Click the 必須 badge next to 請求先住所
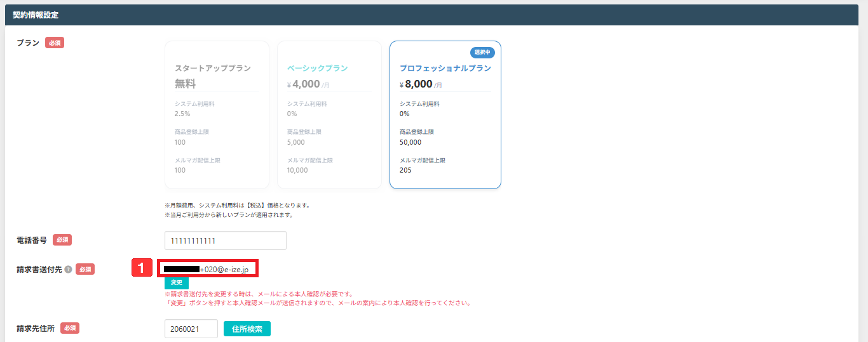Image resolution: width=868 pixels, height=342 pixels. point(70,328)
